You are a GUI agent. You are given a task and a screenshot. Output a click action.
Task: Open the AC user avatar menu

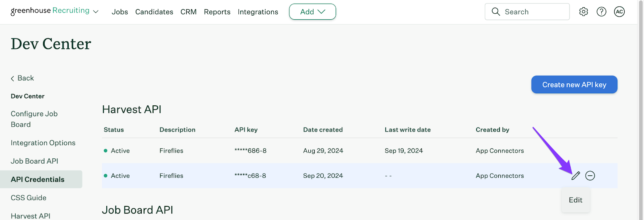coord(619,12)
